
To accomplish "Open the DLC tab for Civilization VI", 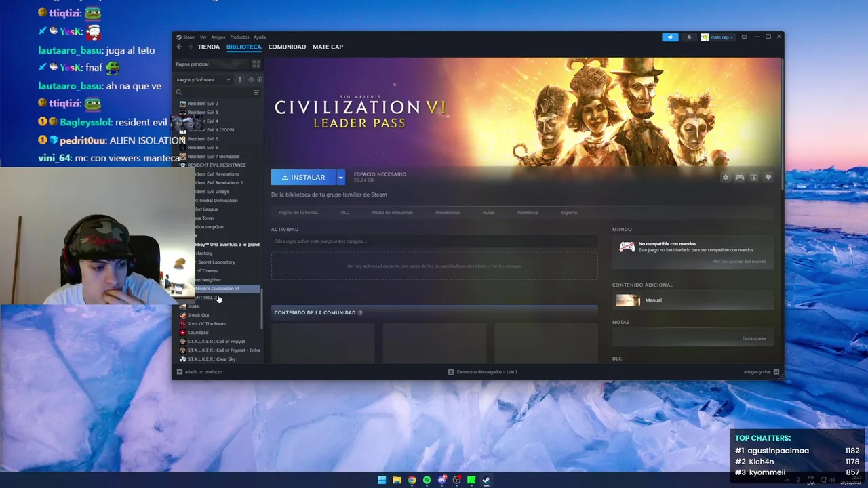I will tap(345, 213).
